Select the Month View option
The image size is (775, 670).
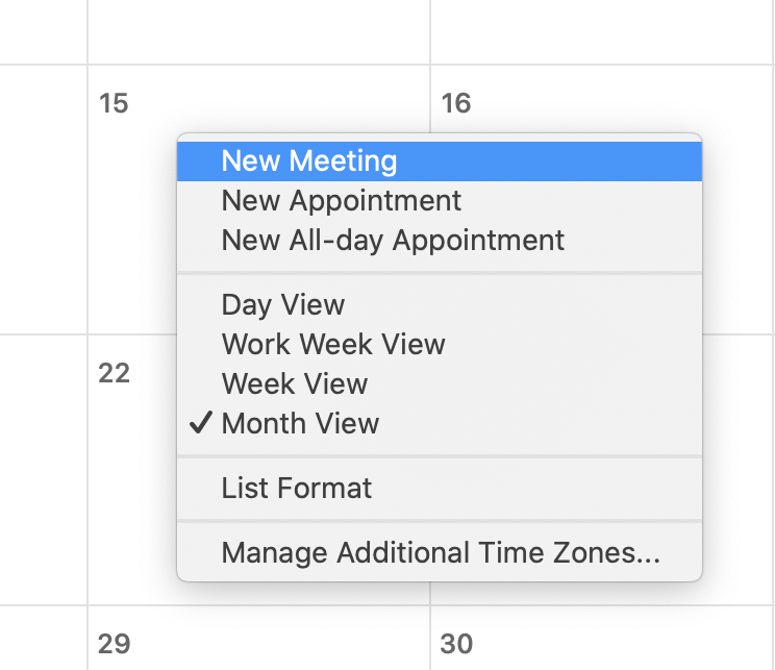click(300, 424)
